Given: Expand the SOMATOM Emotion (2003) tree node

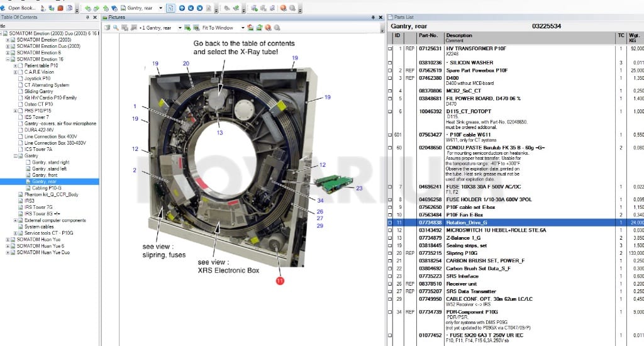Looking at the screenshot, I should coord(8,40).
